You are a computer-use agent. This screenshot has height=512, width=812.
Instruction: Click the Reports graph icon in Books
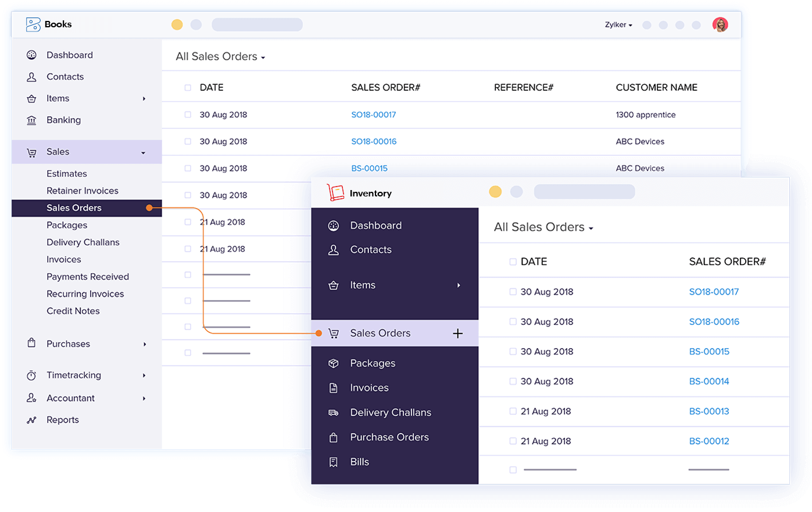pos(31,420)
